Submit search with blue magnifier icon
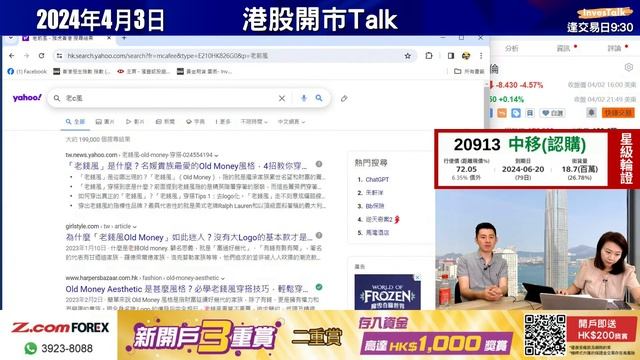This screenshot has width=640, height=360. point(319,98)
